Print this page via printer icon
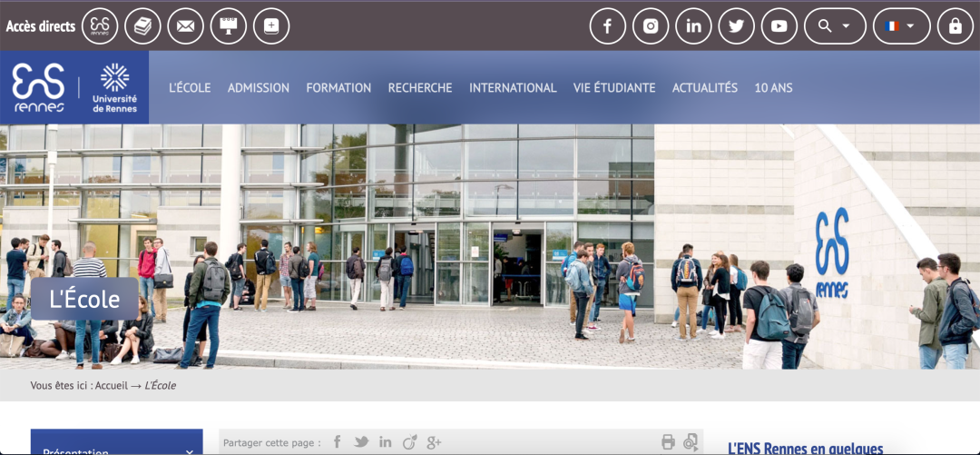 coord(668,442)
